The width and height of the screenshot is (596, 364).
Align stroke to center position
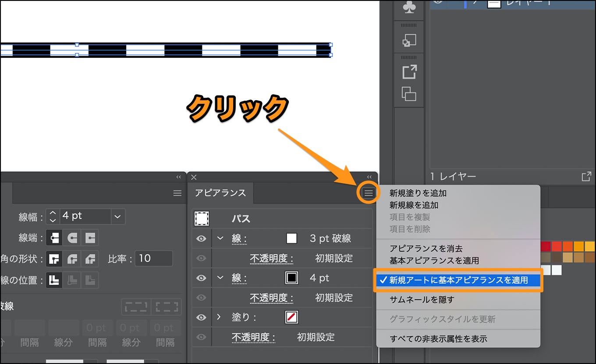(54, 280)
